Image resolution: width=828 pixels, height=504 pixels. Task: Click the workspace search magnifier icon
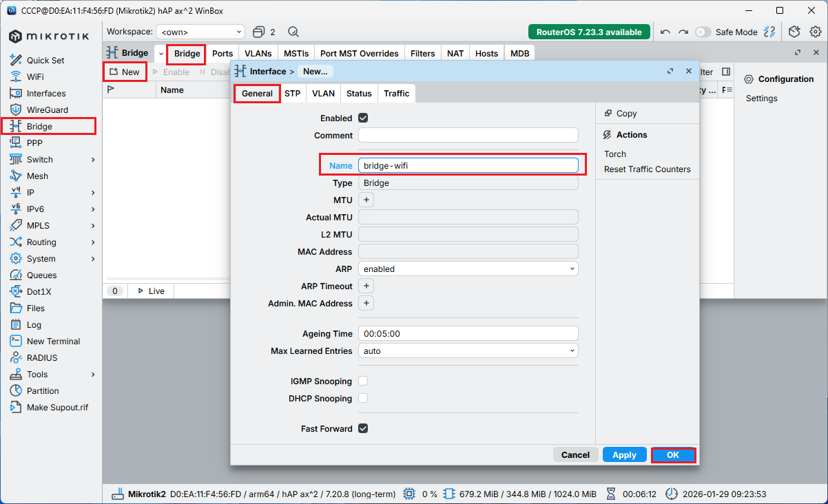(x=293, y=32)
